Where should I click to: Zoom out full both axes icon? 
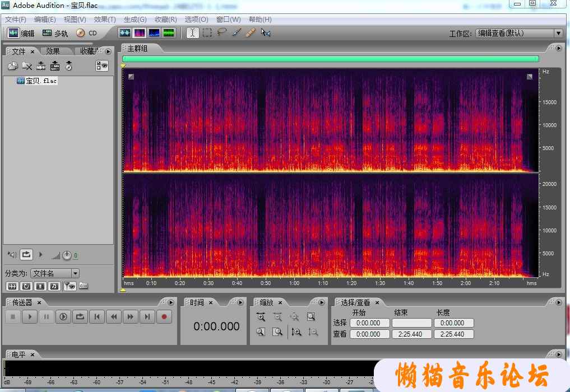coord(295,317)
